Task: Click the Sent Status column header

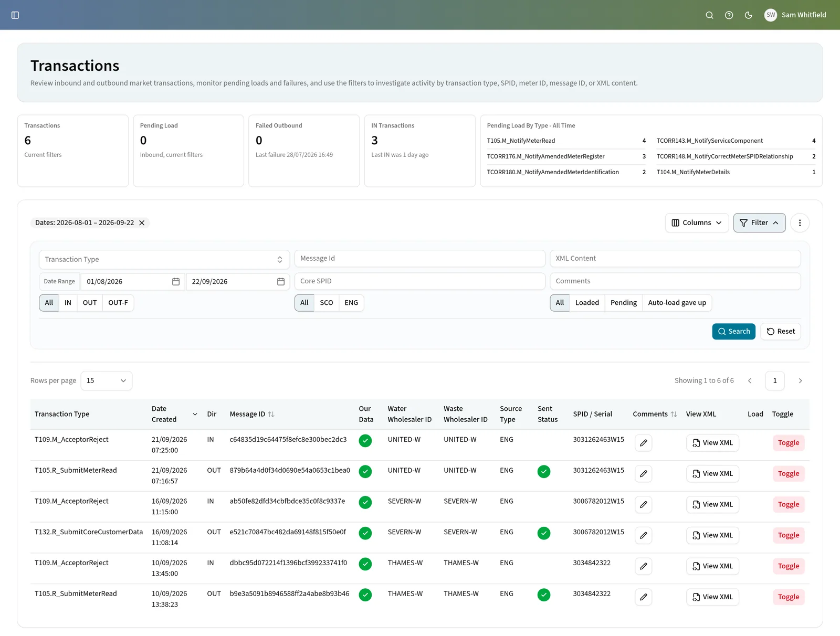Action: point(548,415)
